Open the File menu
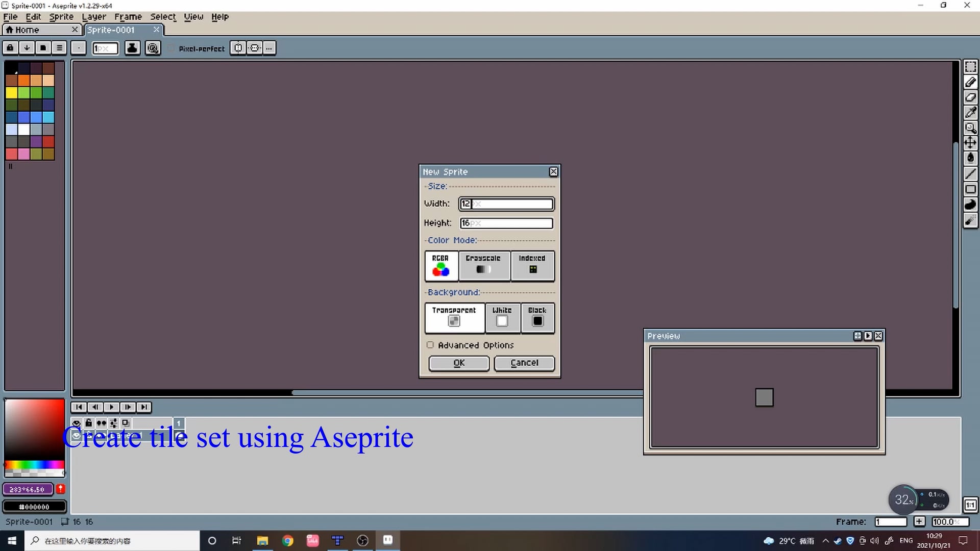 [x=10, y=16]
